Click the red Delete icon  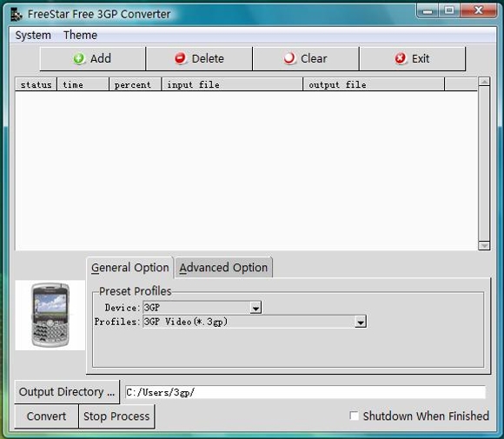181,58
